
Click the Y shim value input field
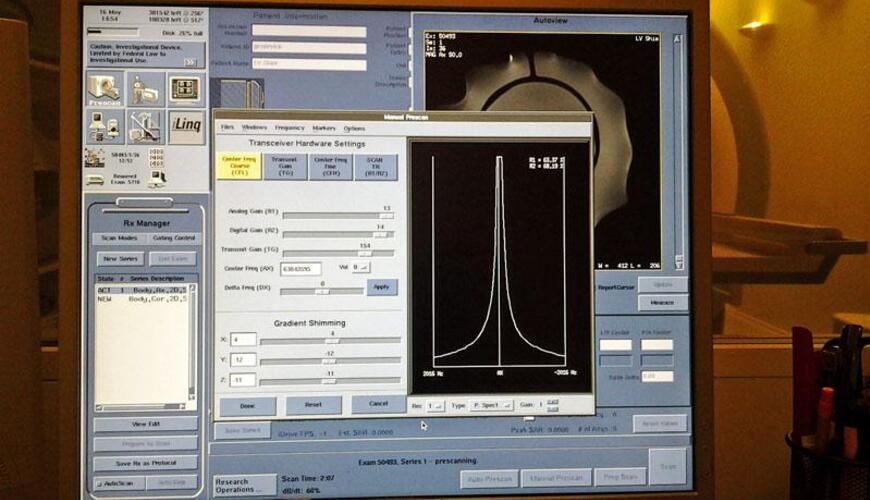(x=243, y=360)
